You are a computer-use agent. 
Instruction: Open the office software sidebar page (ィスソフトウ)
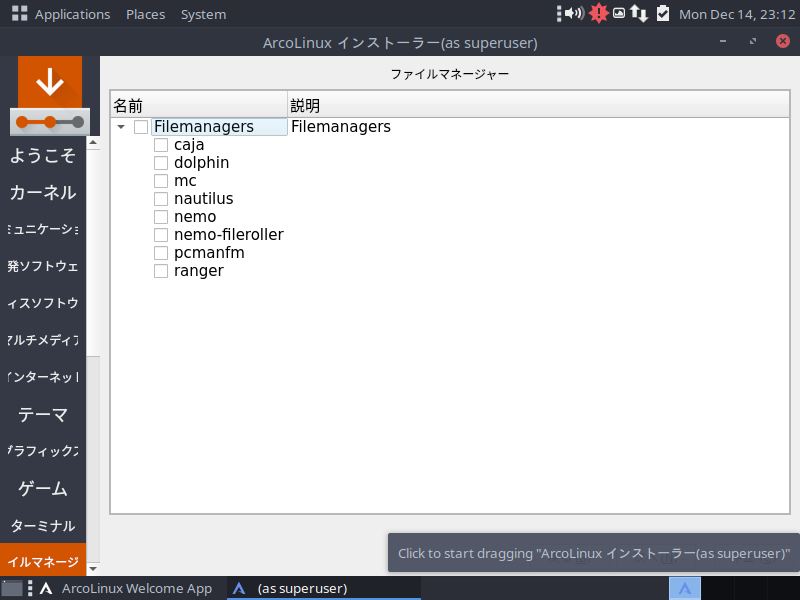(43, 303)
